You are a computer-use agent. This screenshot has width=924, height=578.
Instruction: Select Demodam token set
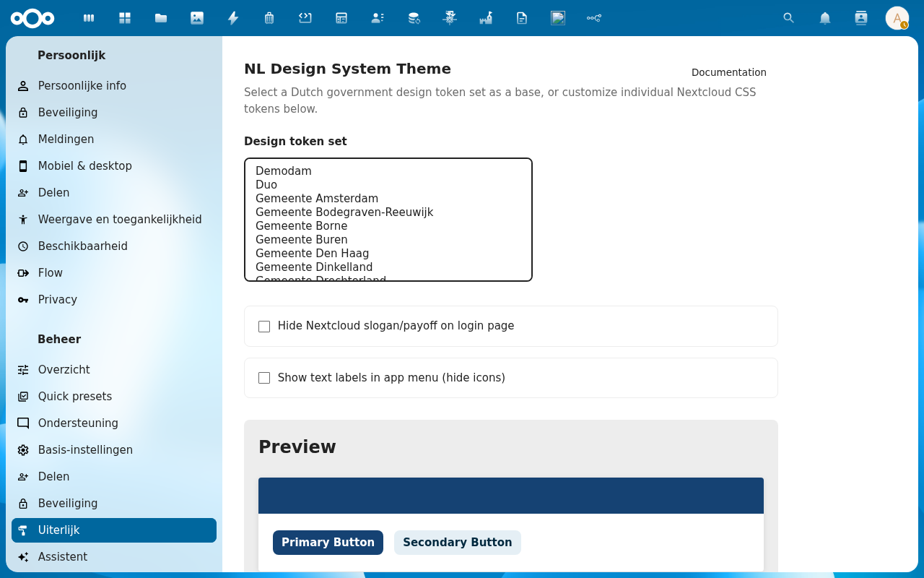point(388,171)
